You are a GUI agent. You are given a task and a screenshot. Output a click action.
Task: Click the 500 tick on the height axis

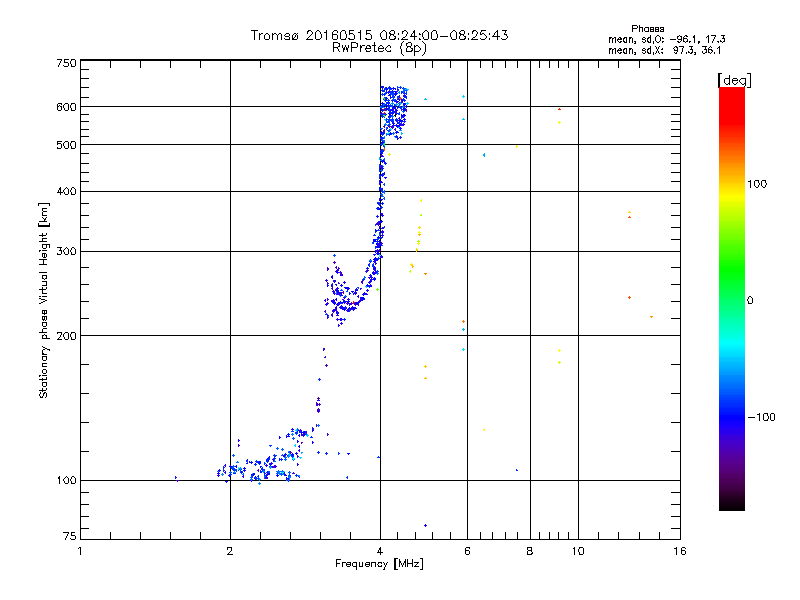pyautogui.click(x=66, y=145)
